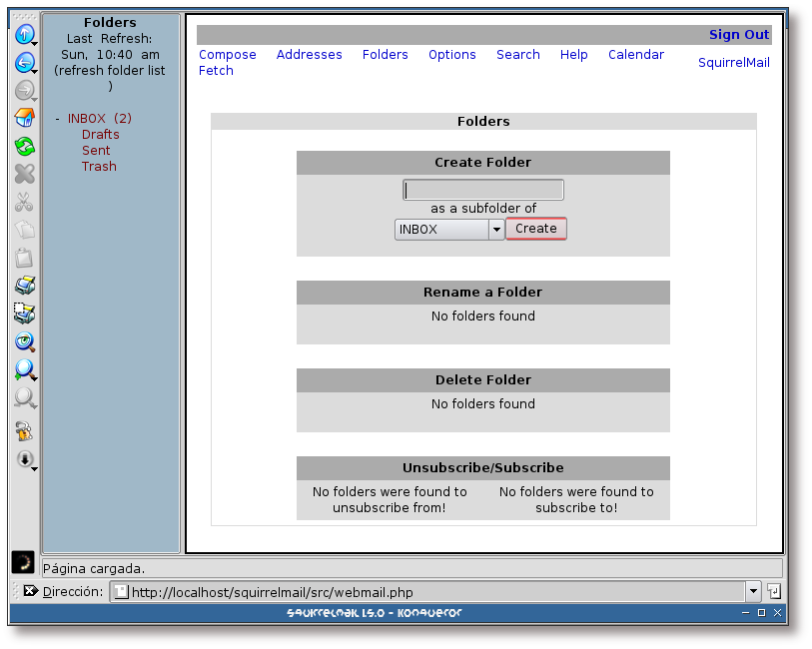Click the Print icon in the toolbar
The image size is (812, 649).
click(x=24, y=286)
